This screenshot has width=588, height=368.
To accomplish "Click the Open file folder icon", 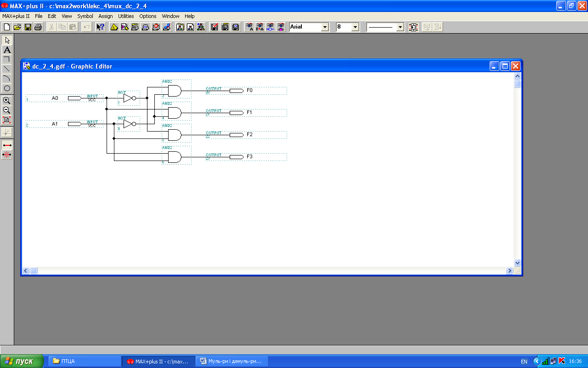I will pos(17,27).
